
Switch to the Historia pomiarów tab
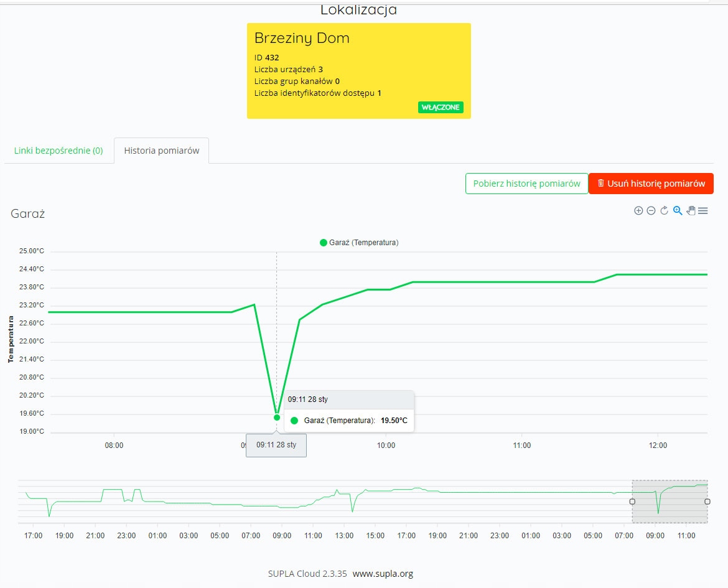coord(161,150)
